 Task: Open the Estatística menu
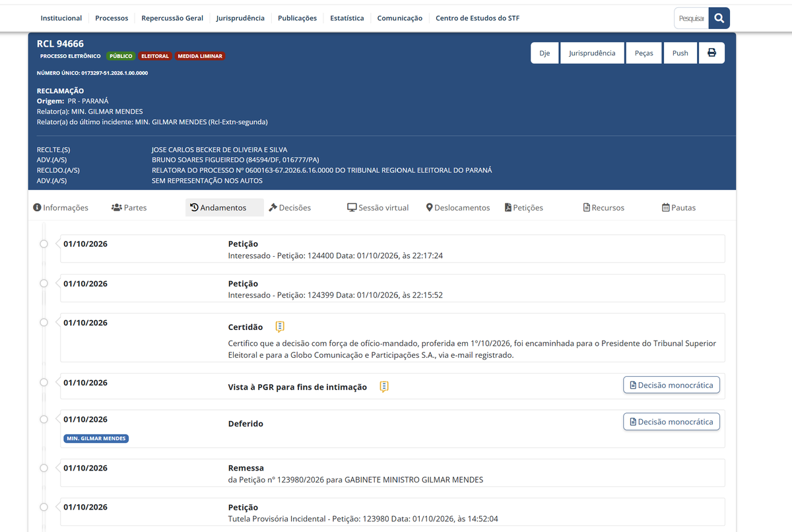click(347, 18)
